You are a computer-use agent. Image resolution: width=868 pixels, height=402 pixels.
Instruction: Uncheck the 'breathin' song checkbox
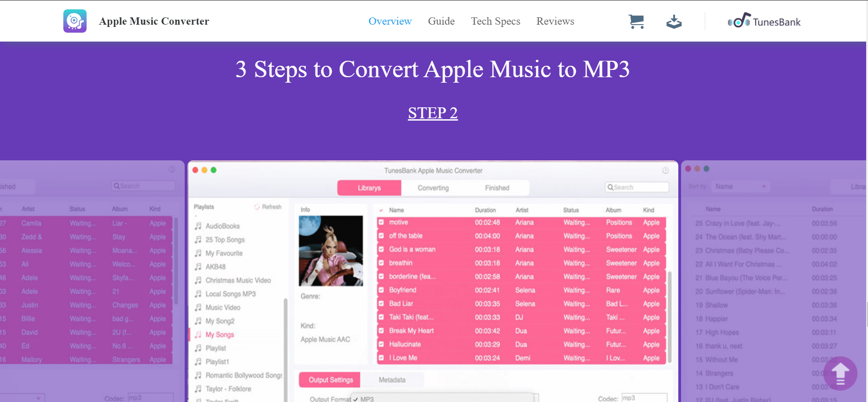point(381,263)
